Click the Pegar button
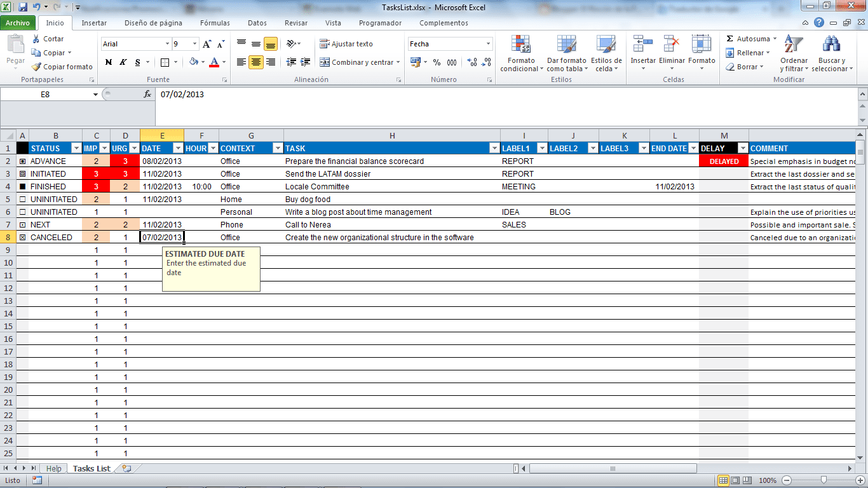This screenshot has height=488, width=868. tap(15, 48)
